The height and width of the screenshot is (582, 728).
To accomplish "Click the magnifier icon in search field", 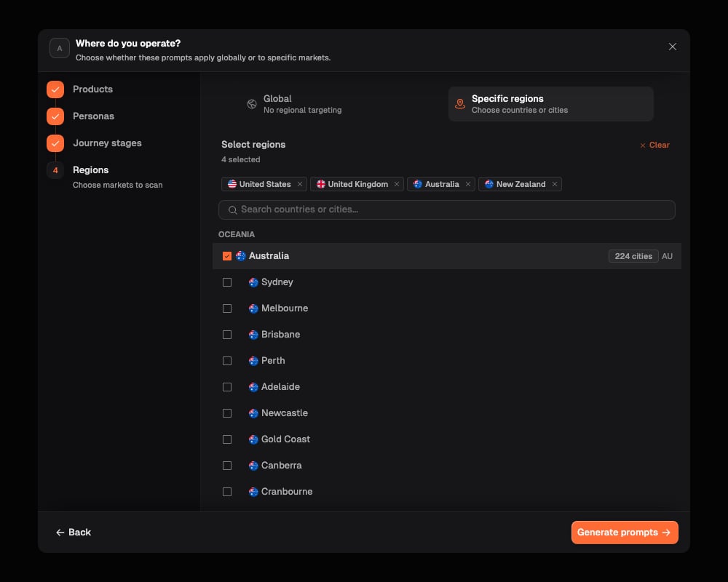I will [233, 210].
